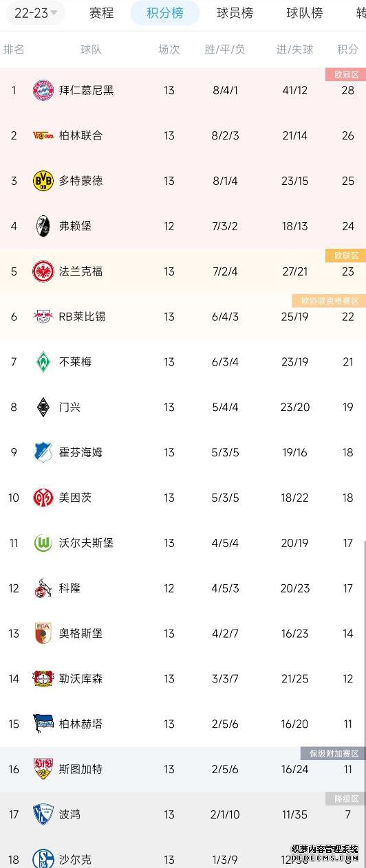Tap the Werder Bremen green diamond logo
This screenshot has width=366, height=868.
(43, 362)
